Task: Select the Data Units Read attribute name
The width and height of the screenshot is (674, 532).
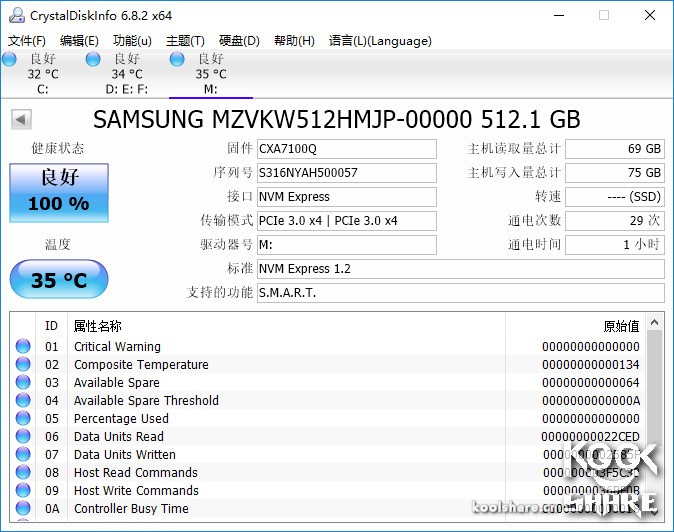Action: tap(119, 437)
